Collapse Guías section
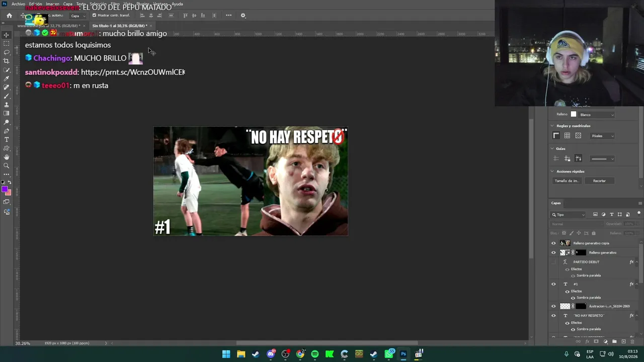The width and height of the screenshot is (644, 362). [x=552, y=149]
